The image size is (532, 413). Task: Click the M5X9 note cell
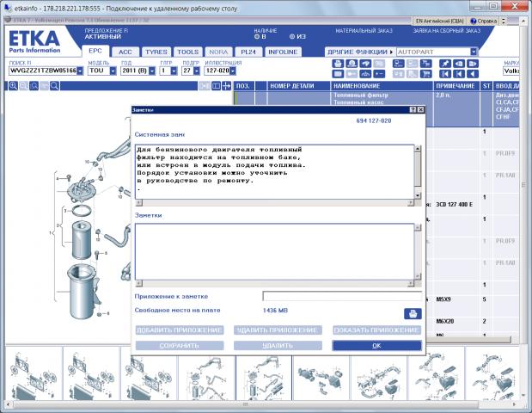(x=443, y=299)
